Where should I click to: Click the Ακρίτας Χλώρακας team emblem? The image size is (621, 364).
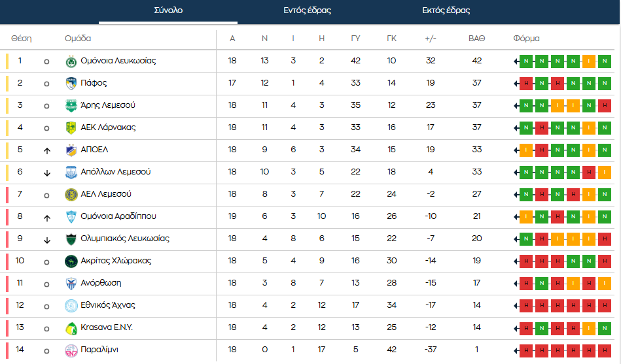tap(71, 261)
